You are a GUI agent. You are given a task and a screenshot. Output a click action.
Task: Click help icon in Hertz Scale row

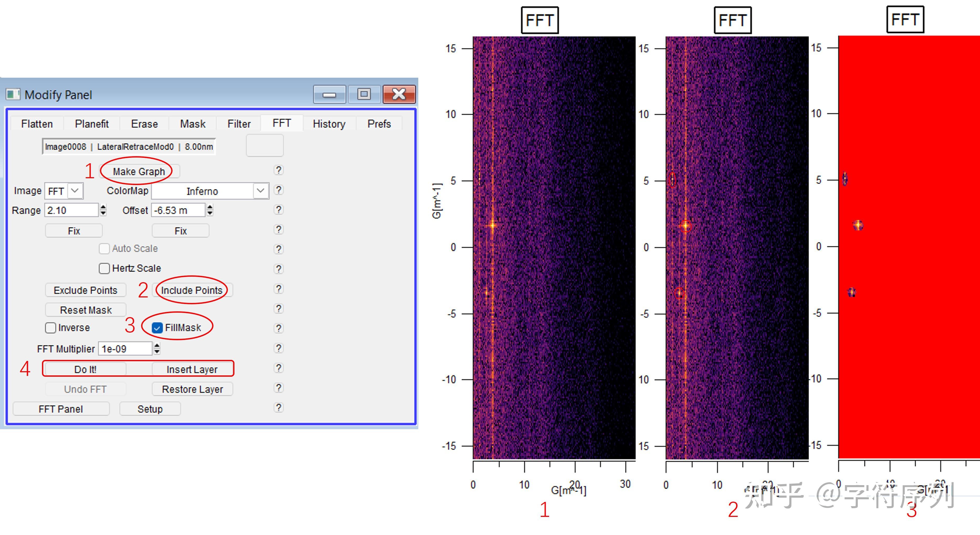(x=279, y=269)
